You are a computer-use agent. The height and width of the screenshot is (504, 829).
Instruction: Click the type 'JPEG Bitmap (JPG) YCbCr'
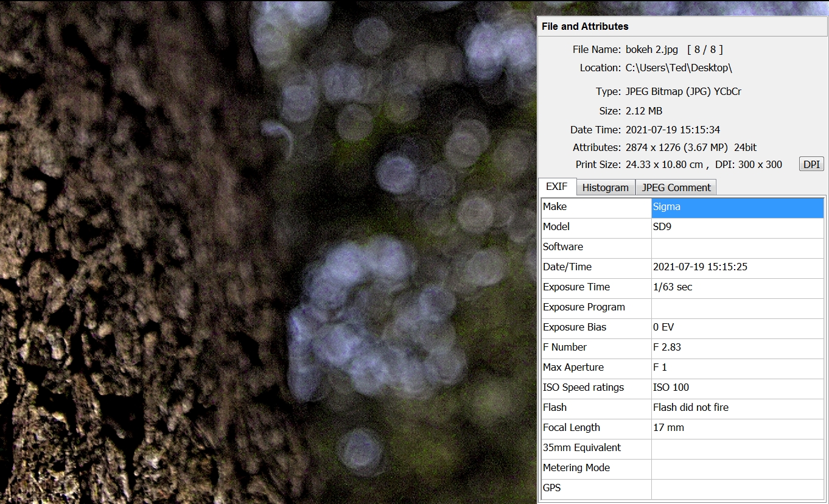click(684, 93)
